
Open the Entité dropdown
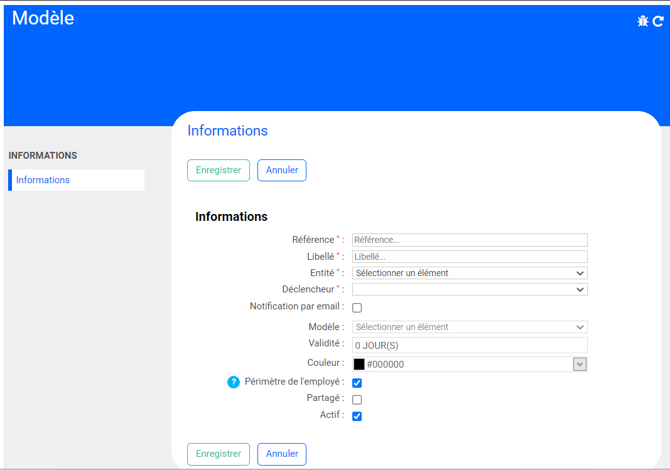click(469, 273)
